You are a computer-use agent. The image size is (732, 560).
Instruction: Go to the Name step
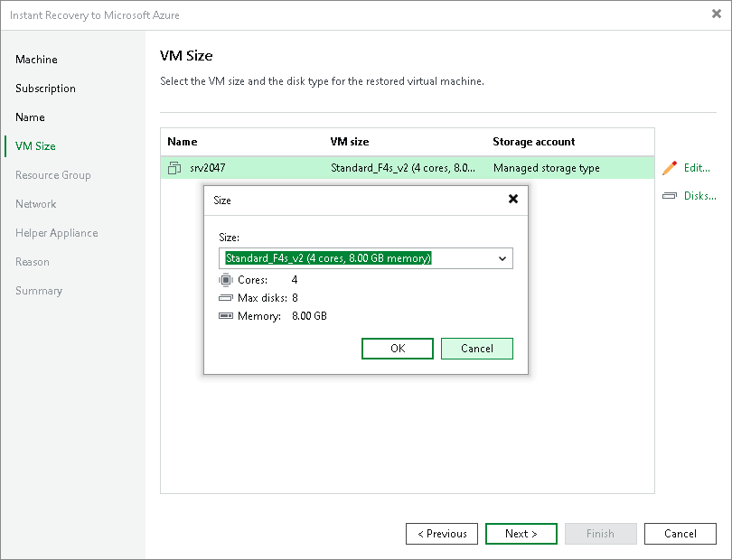31,117
